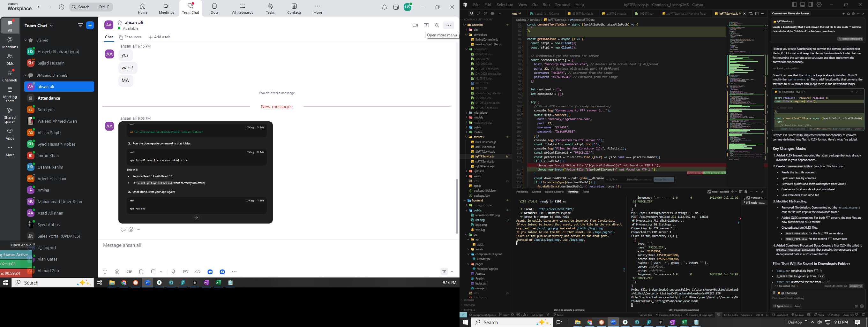Image resolution: width=868 pixels, height=327 pixels.
Task: Open Cursor search view icon
Action: [478, 13]
